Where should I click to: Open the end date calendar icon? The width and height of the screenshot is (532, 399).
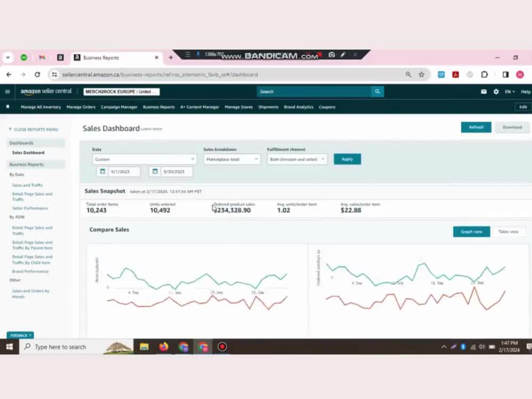tap(155, 171)
